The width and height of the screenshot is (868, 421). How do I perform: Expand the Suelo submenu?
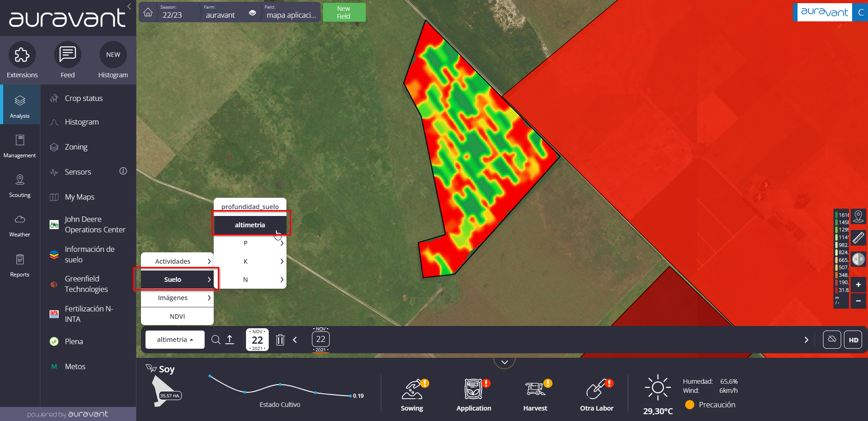(177, 279)
